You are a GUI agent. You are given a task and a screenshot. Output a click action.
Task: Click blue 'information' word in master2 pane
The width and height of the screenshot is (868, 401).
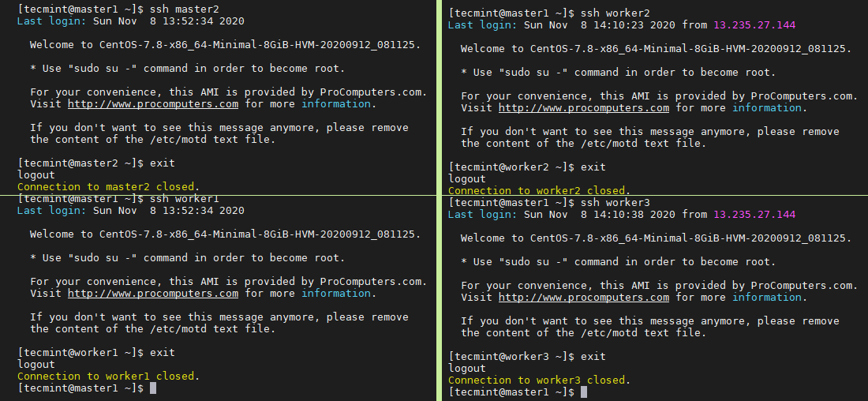(x=336, y=104)
